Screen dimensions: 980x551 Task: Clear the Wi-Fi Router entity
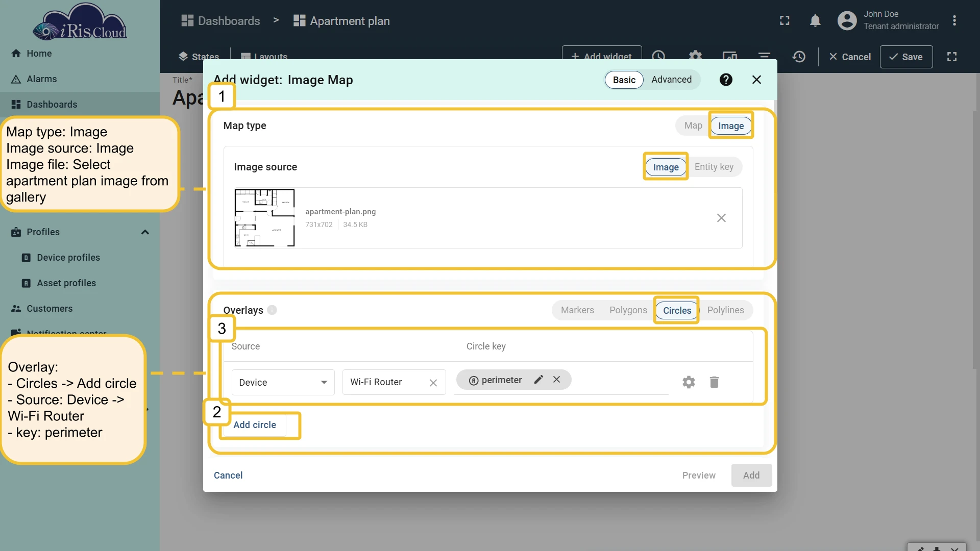[x=433, y=383]
